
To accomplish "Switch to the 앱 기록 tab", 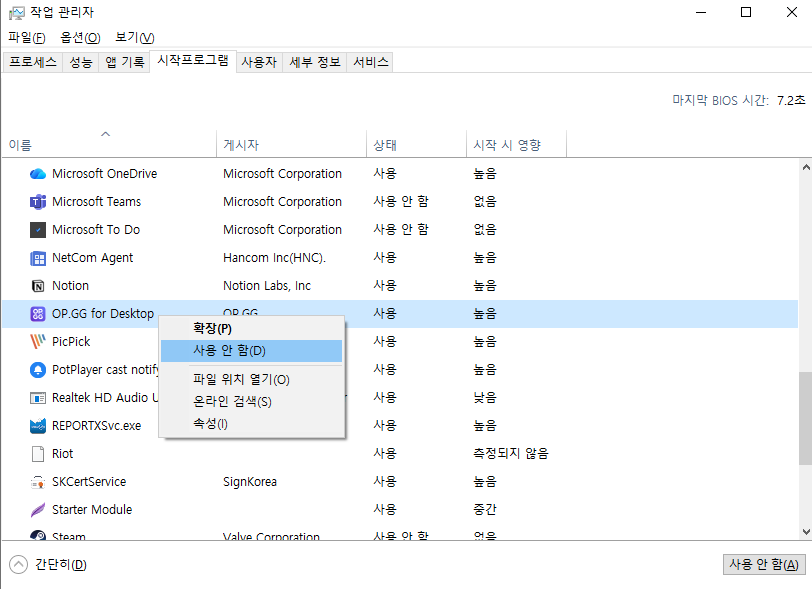I will (x=124, y=62).
